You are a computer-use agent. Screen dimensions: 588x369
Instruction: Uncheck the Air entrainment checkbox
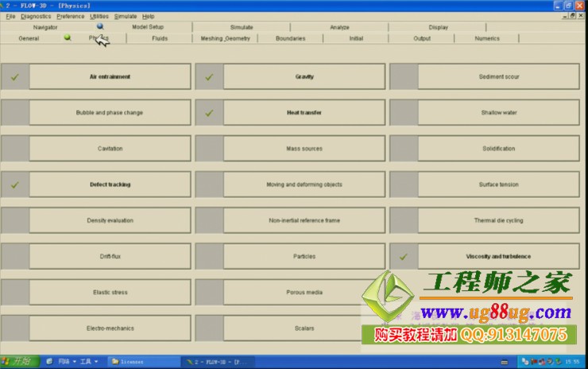click(15, 77)
